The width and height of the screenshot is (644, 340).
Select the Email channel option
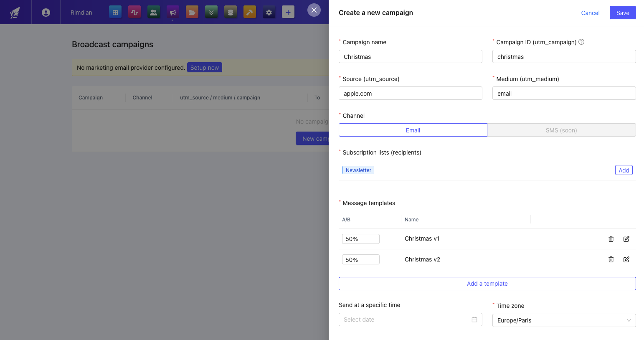coord(413,130)
